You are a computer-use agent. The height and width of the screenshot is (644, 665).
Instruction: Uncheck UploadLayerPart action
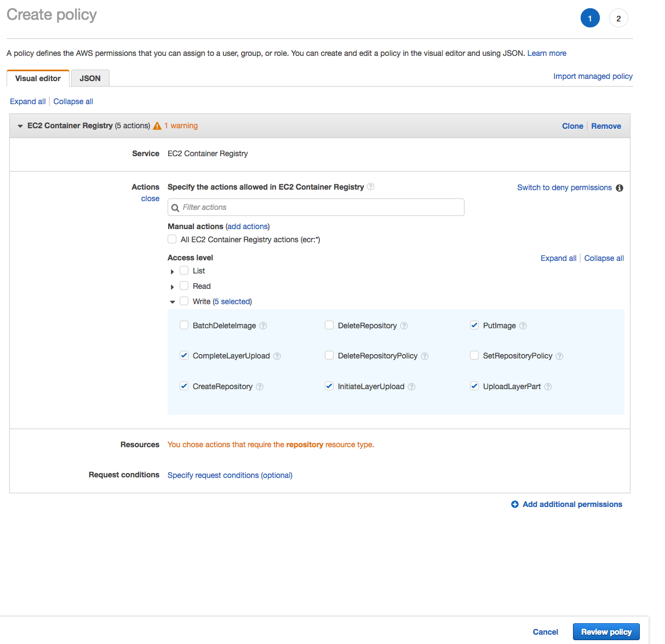tap(474, 386)
